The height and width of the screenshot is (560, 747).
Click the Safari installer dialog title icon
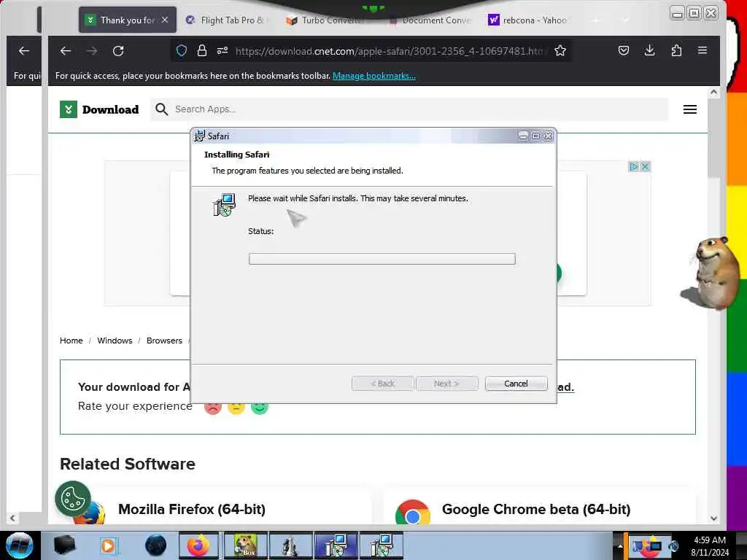199,136
